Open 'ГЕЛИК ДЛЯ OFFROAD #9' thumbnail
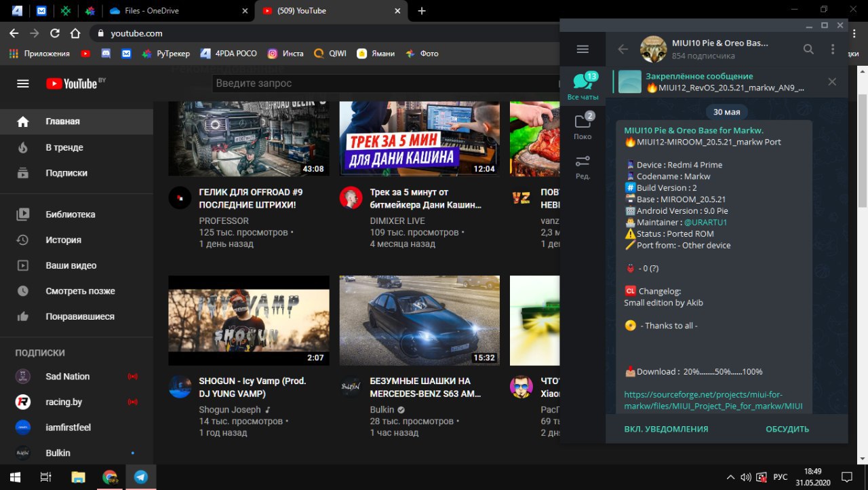This screenshot has height=490, width=868. pos(249,138)
